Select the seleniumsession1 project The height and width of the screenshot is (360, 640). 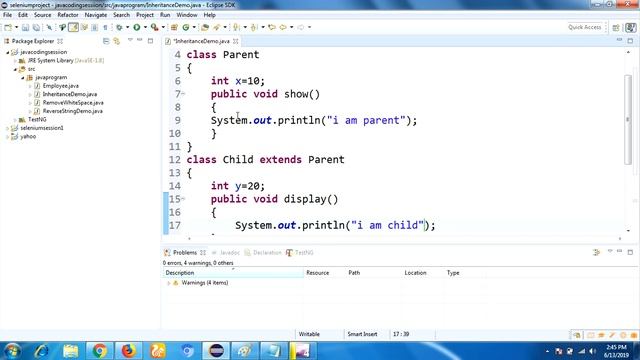point(42,128)
